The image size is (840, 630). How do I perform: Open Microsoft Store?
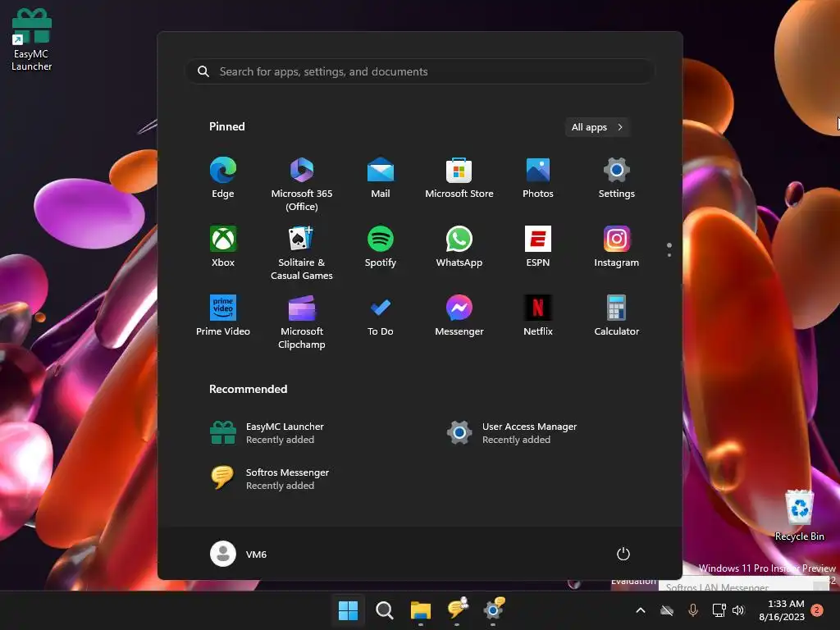tap(459, 178)
